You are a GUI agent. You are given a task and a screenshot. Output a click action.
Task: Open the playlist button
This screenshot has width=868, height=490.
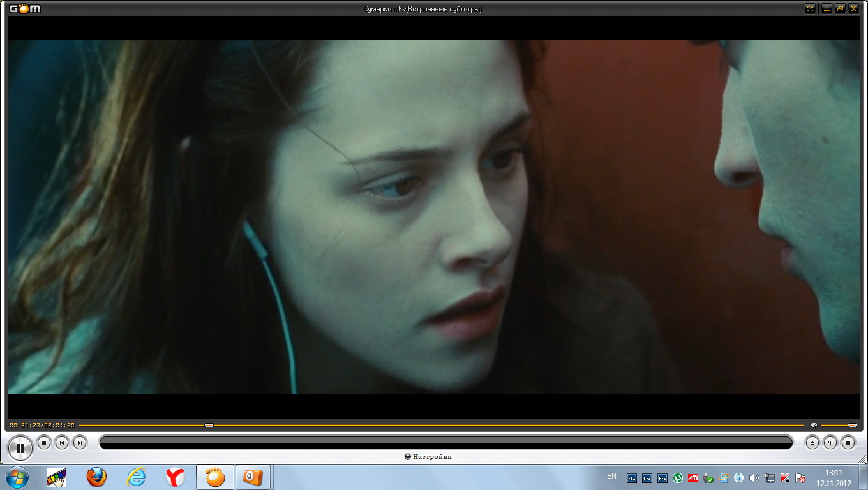(848, 442)
